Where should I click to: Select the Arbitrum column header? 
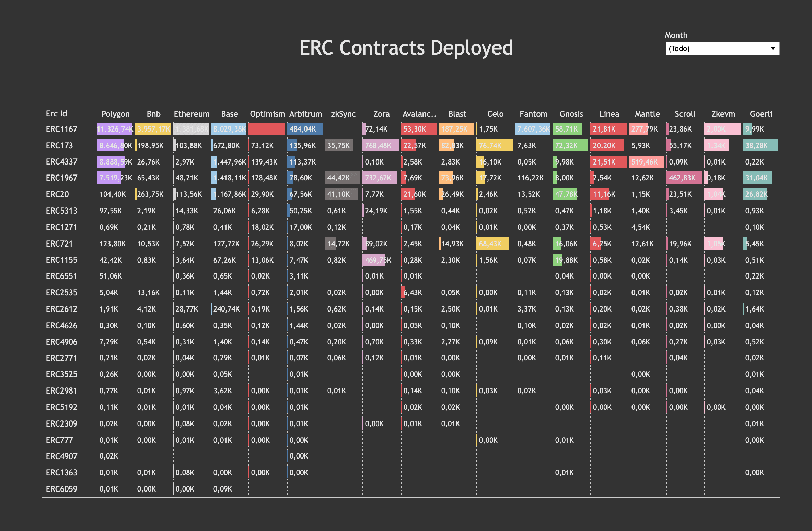point(305,114)
